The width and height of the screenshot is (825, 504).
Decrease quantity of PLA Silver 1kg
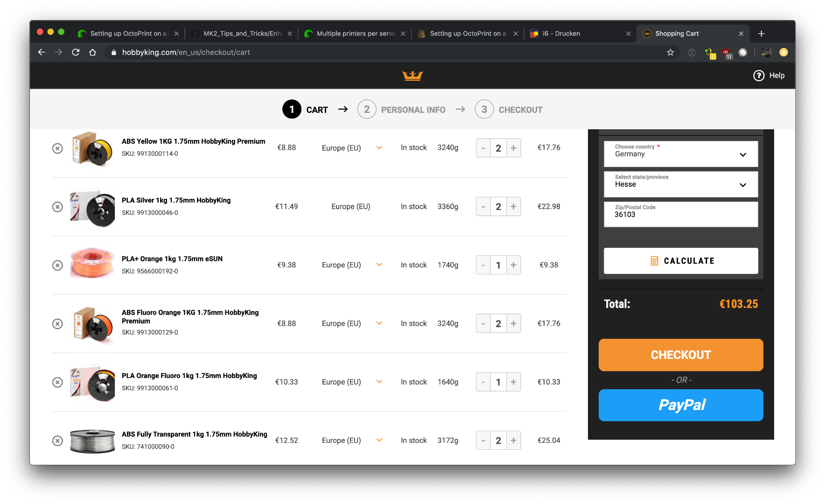(x=483, y=206)
